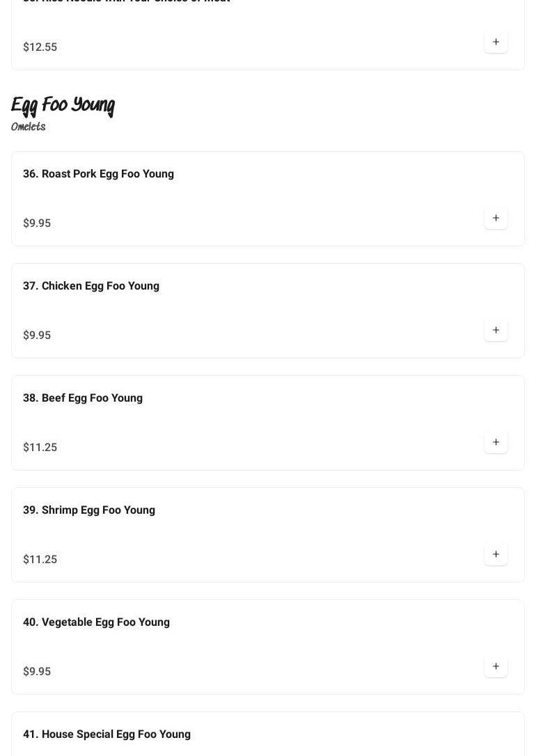This screenshot has height=756, width=536.
Task: Click the $9.95 price of Vegetable Egg Foo Young
Action: pos(37,672)
